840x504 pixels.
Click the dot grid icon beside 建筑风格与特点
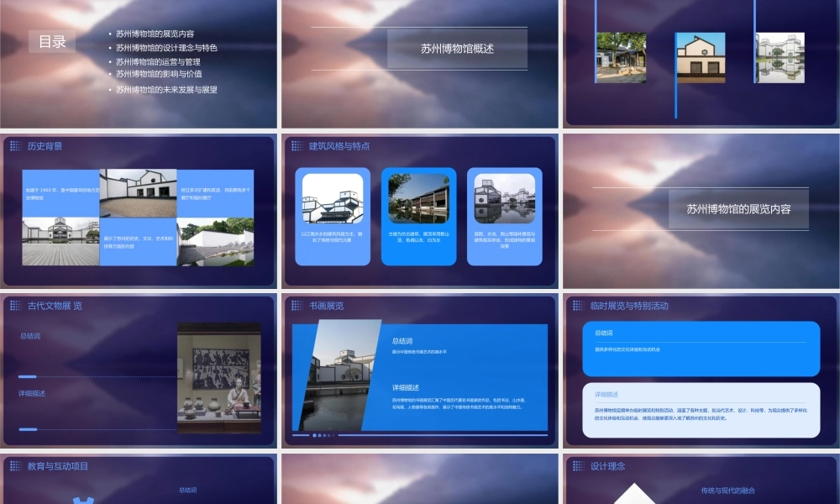297,146
